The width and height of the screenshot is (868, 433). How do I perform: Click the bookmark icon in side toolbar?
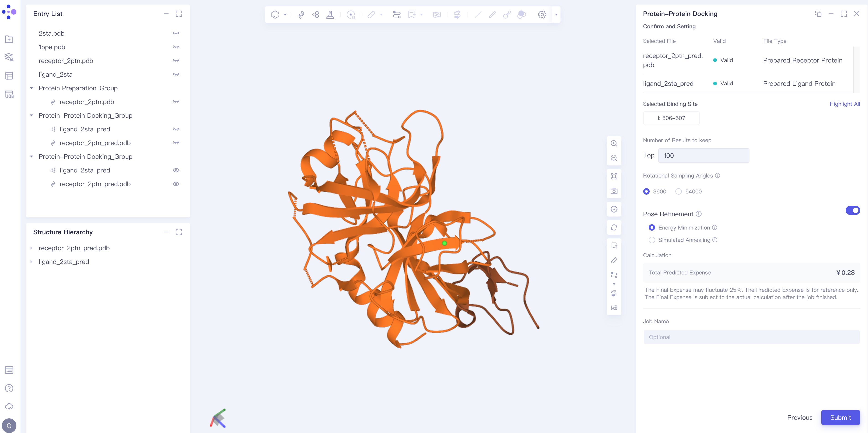614,245
